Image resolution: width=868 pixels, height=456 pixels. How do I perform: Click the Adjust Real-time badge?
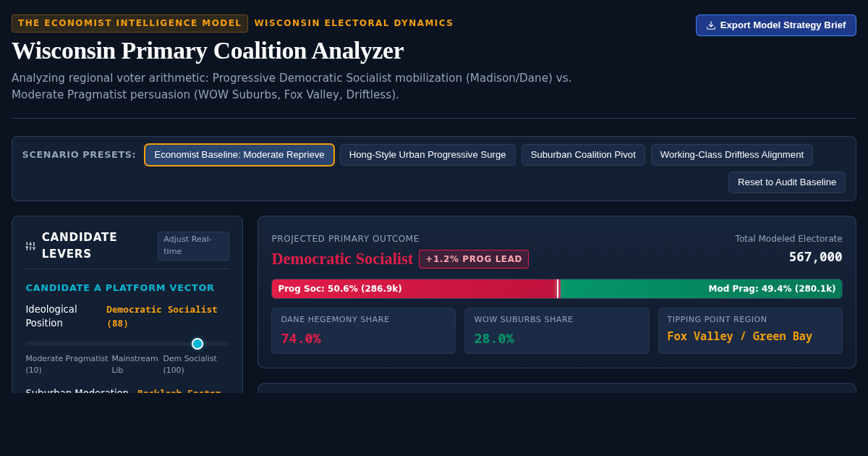click(x=193, y=246)
